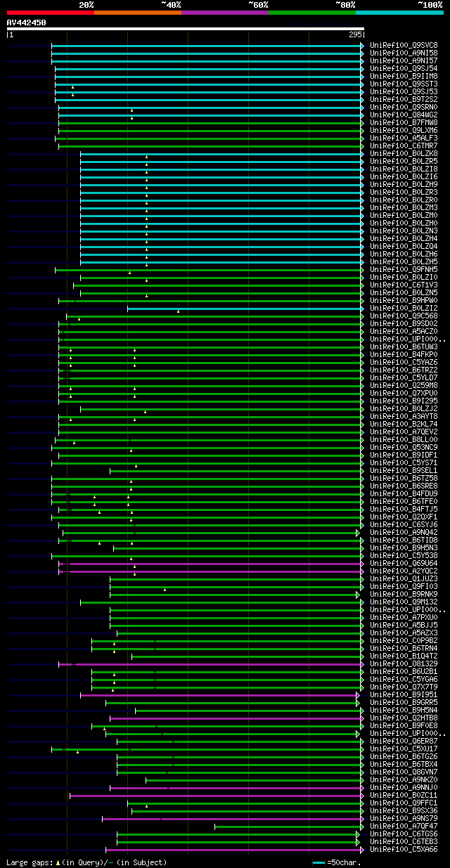
Task: Select the UniRef100_A7QF47 label
Action: pyautogui.click(x=404, y=826)
